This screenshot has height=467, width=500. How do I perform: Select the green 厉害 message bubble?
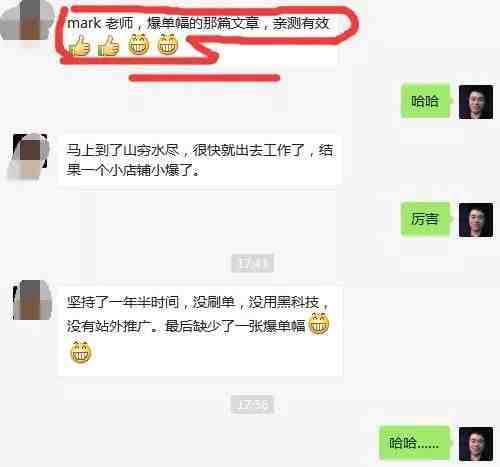[x=426, y=219]
